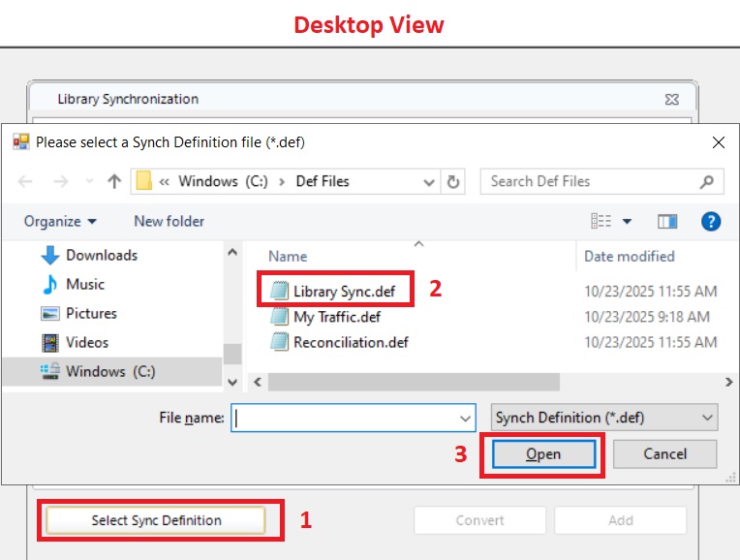
Task: Click Windows (C:) in the address path
Action: click(223, 181)
